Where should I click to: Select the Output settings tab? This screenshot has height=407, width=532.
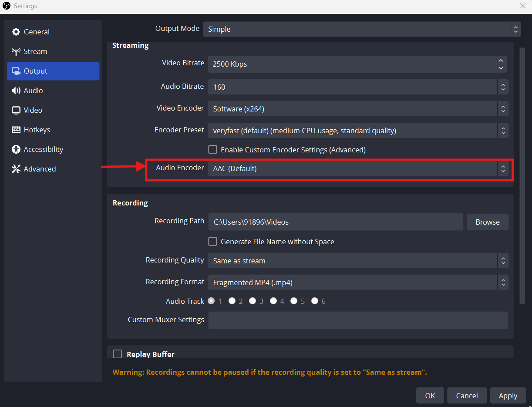click(53, 71)
